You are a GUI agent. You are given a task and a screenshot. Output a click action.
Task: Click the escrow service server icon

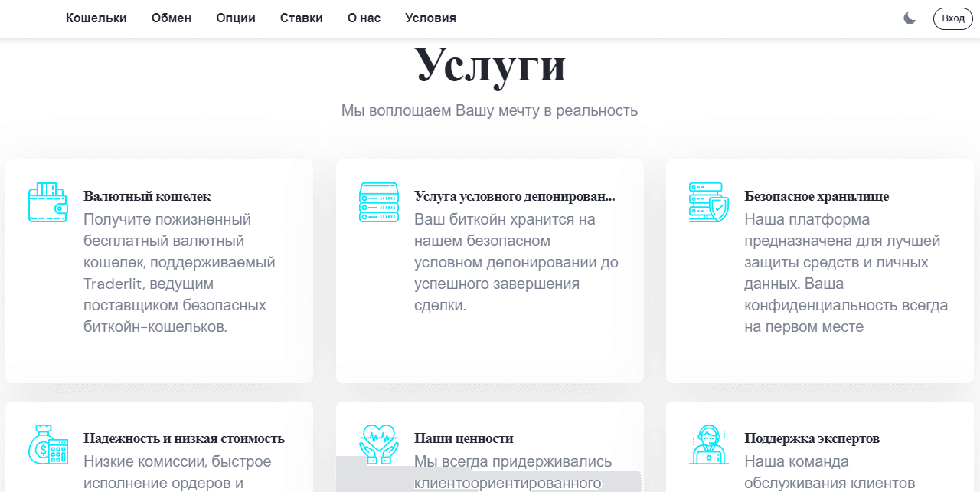coord(378,202)
